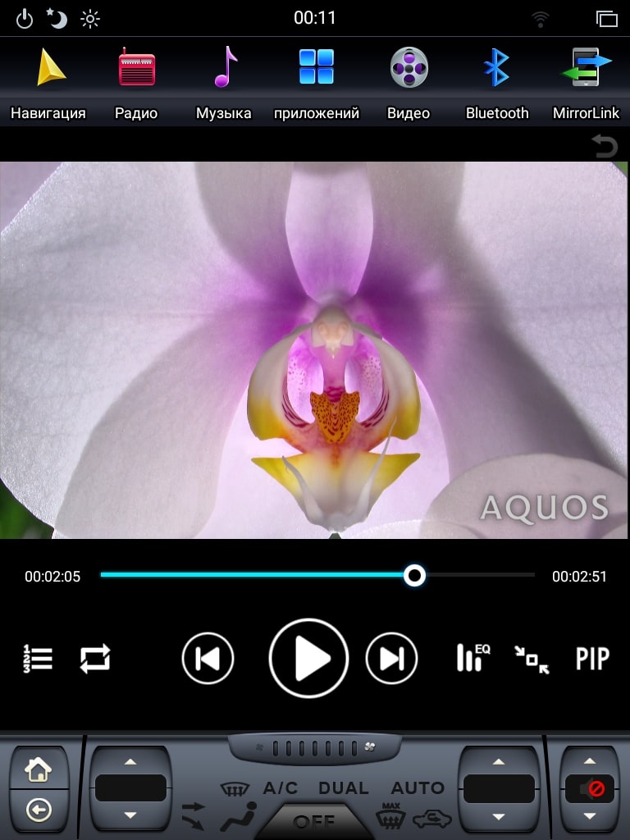
Task: Toggle repeat loop mode
Action: (95, 659)
